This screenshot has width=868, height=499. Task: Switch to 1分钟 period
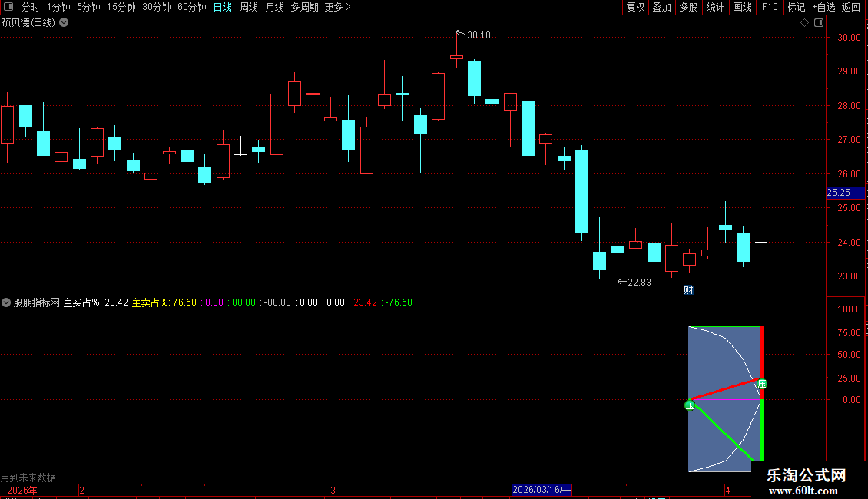tap(58, 7)
